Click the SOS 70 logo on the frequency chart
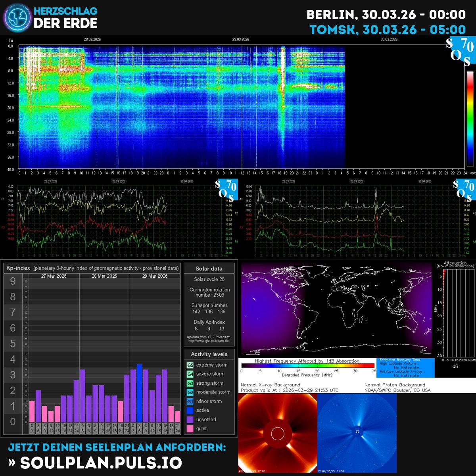 click(x=226, y=190)
